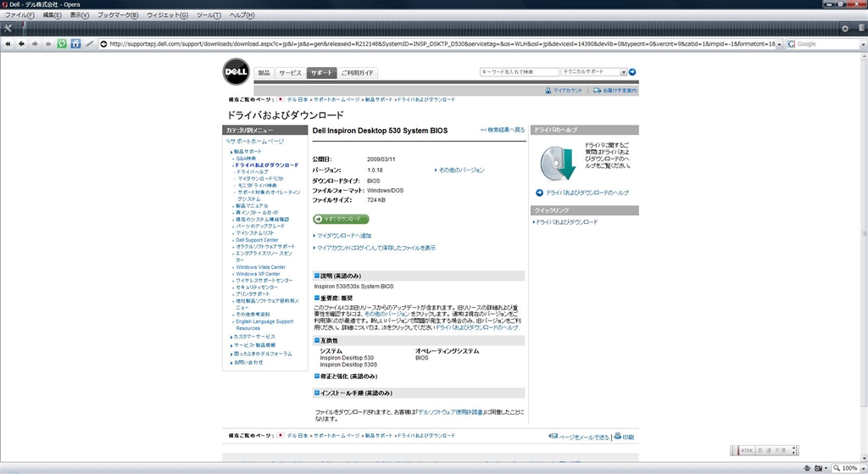The image size is (868, 474).
Task: Open Windows Vista Center sidebar link
Action: [x=261, y=267]
